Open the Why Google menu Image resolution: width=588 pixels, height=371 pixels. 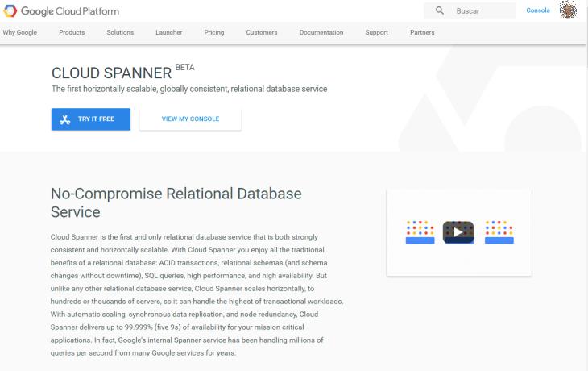(20, 32)
